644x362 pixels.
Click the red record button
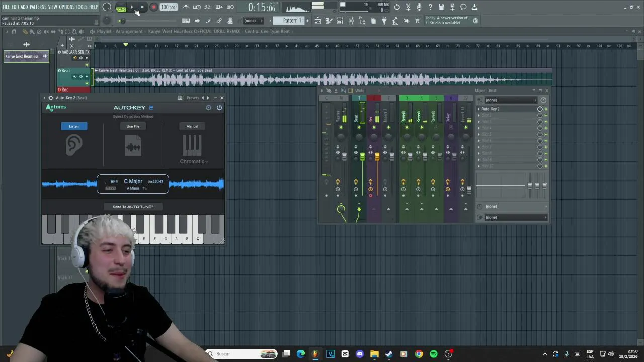pos(154,7)
